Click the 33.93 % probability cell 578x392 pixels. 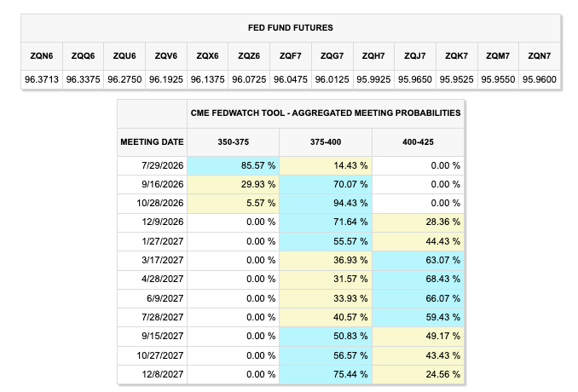pos(326,298)
